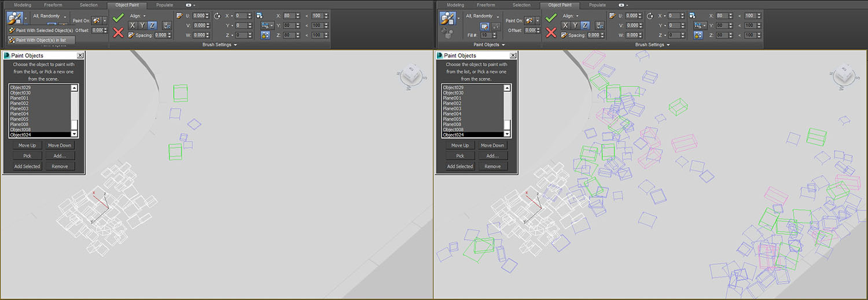868x300 pixels.
Task: Click the Scatter icon left of U in left ribbon
Action: pyautogui.click(x=180, y=16)
